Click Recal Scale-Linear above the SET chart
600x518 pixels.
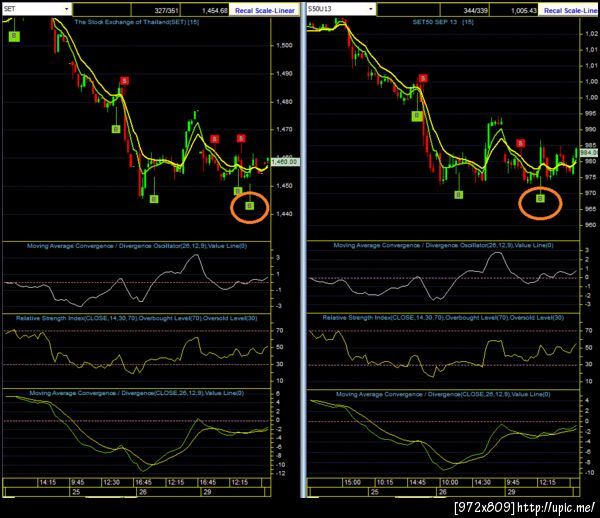click(x=264, y=11)
